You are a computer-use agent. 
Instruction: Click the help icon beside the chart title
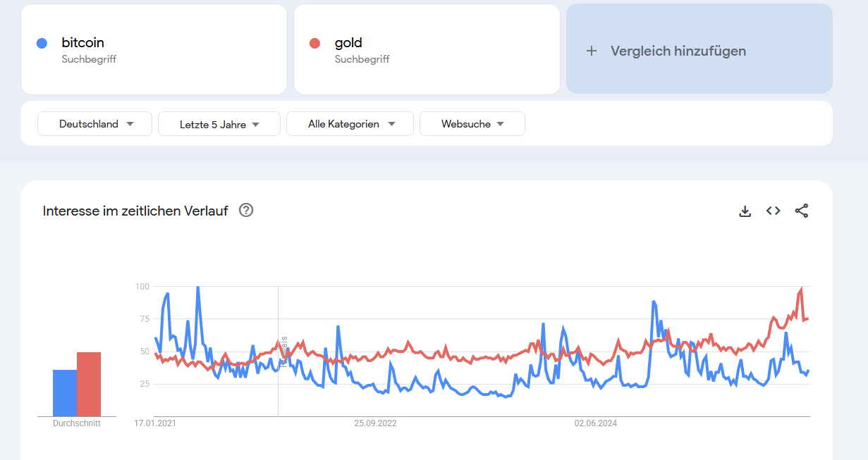click(x=246, y=210)
